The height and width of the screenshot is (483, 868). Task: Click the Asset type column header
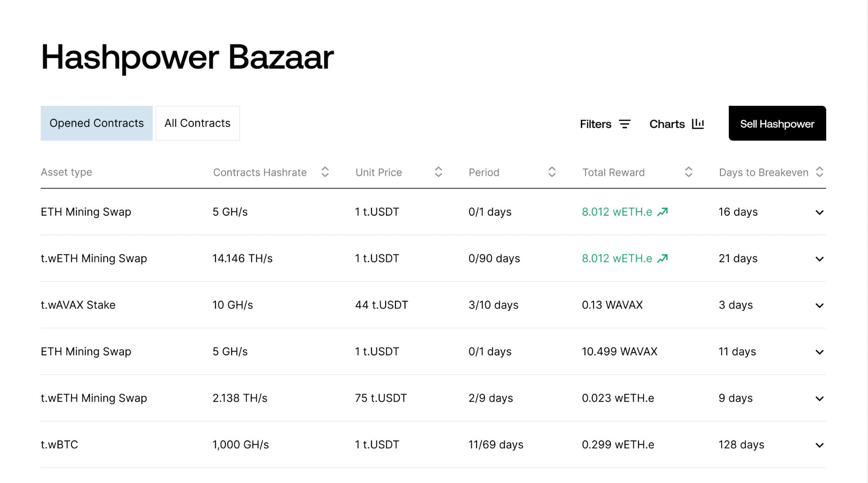pyautogui.click(x=66, y=172)
